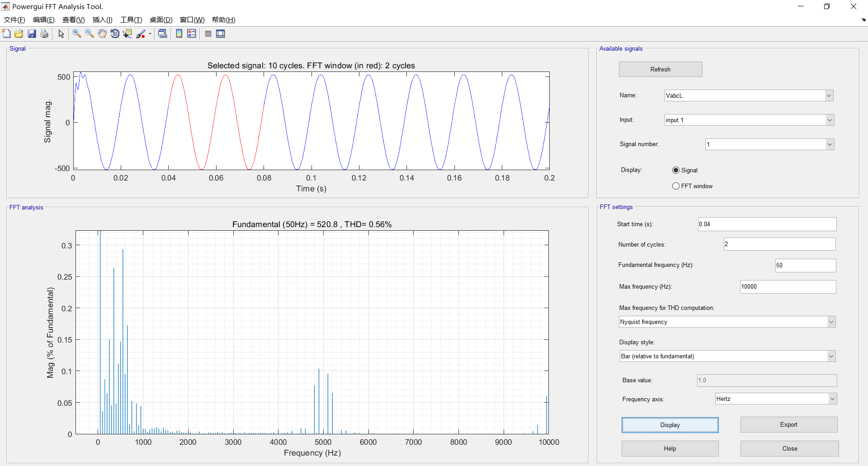
Task: Click the dock figure arrow at the menu bar's right end
Action: [863, 20]
